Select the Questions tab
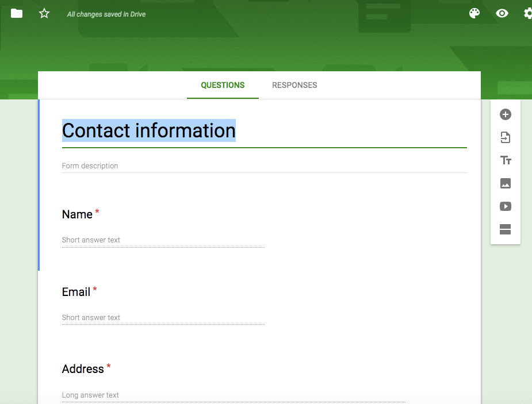The height and width of the screenshot is (404, 532). [x=223, y=85]
